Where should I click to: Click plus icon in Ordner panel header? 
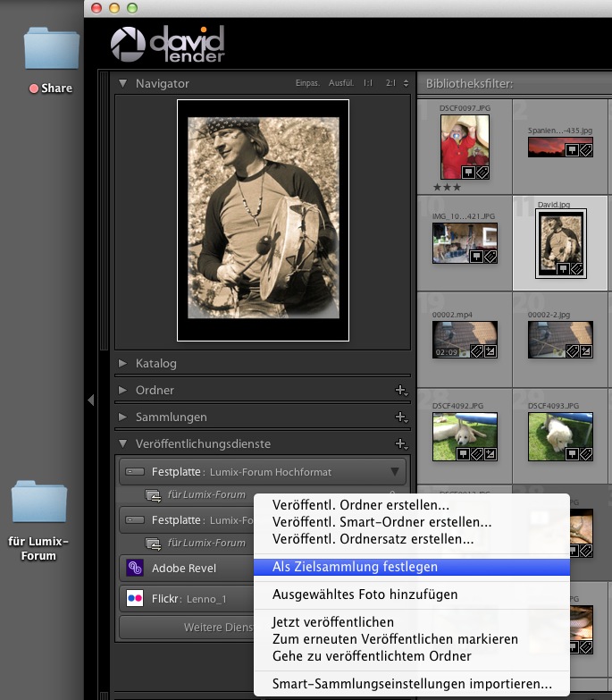(x=401, y=391)
